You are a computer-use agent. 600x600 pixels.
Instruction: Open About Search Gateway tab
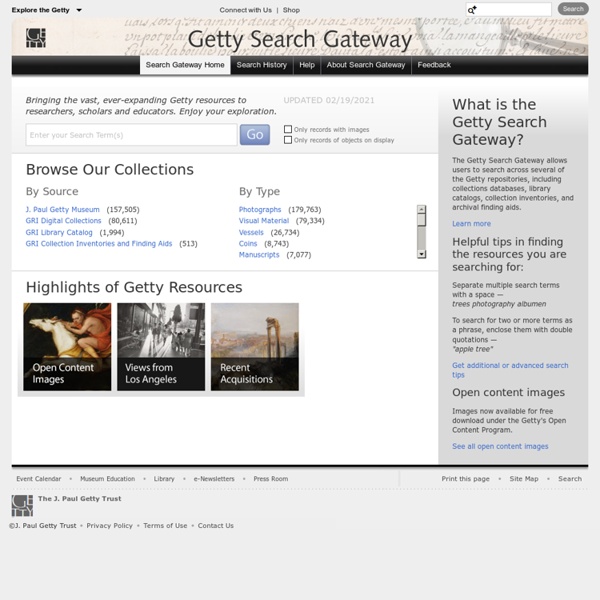(x=366, y=65)
